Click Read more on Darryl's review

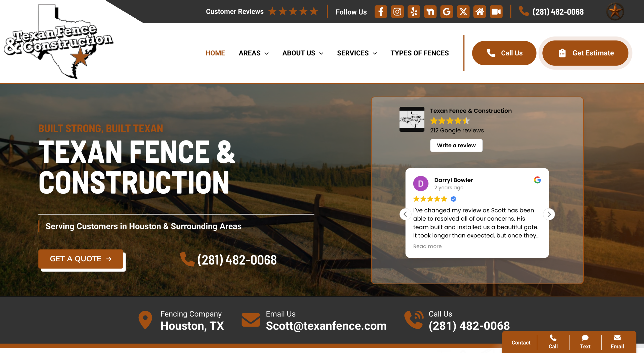[x=427, y=246]
